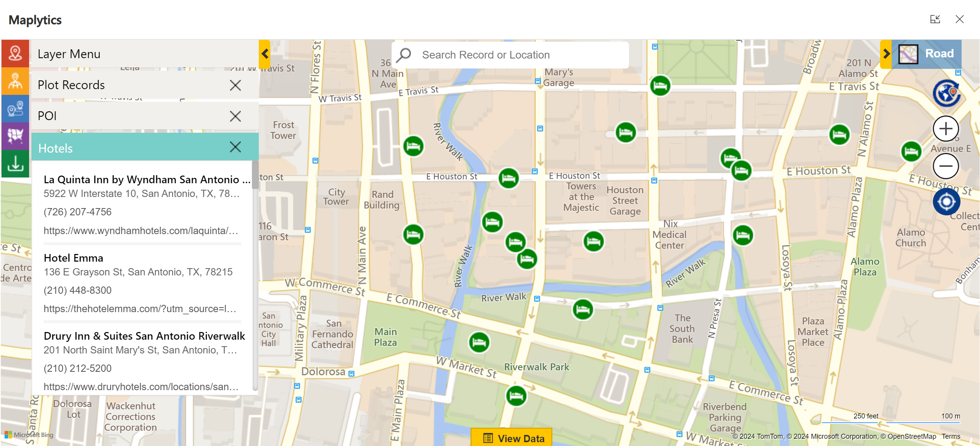Close the Hotels list panel
This screenshot has height=446, width=980.
[235, 147]
